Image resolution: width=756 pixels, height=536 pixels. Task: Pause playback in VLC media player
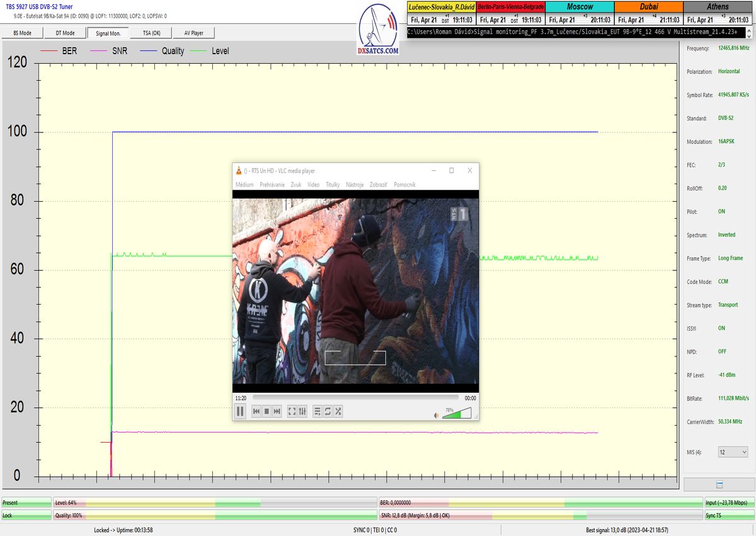[x=240, y=411]
